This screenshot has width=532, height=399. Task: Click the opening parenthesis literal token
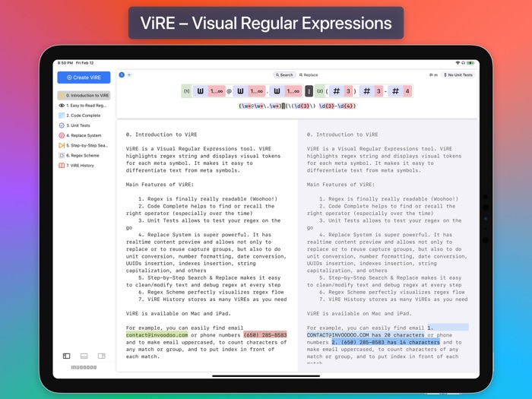point(327,91)
